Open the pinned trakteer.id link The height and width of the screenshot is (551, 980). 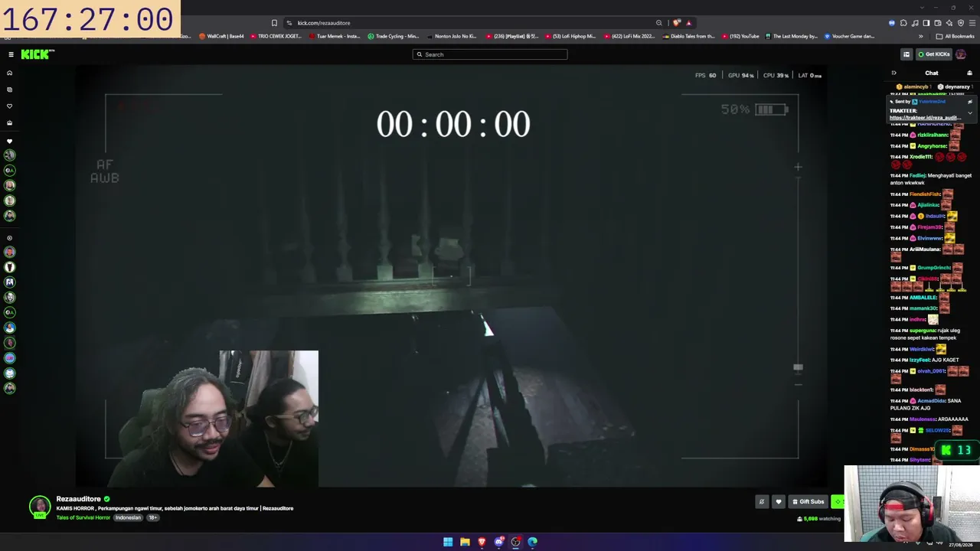925,118
